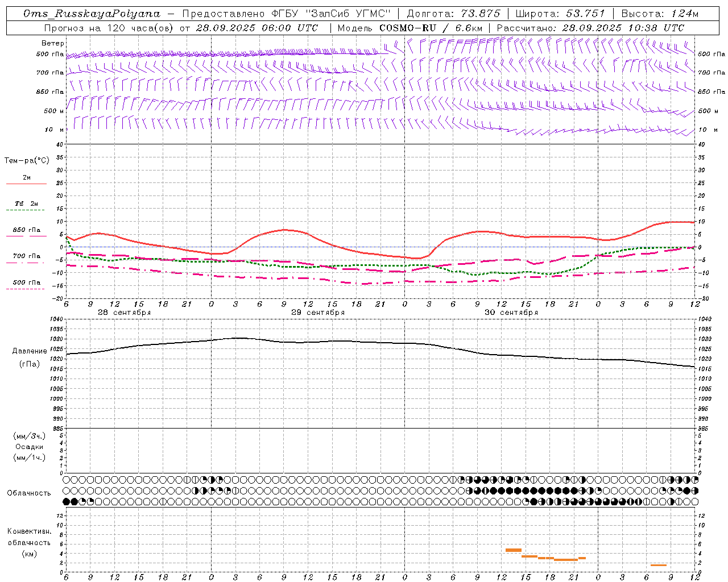Select the longitude value 73.875

(481, 14)
